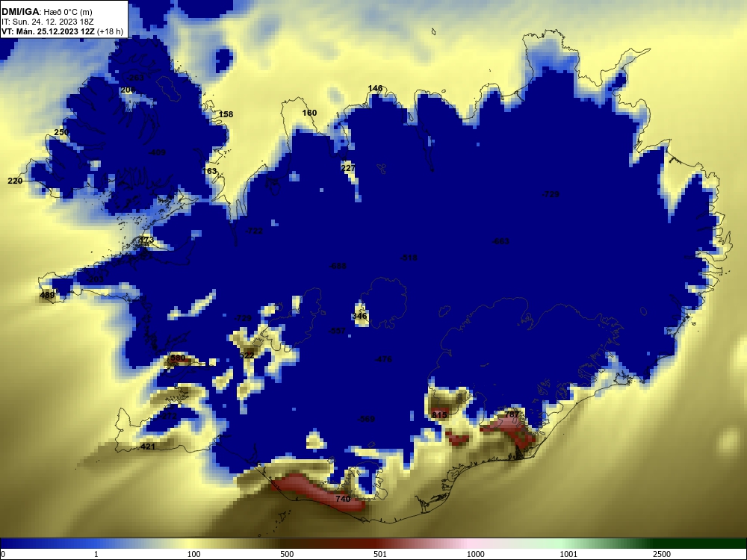Click the 250 value on the west coast
Screen dimensions: 747x560
[61, 132]
